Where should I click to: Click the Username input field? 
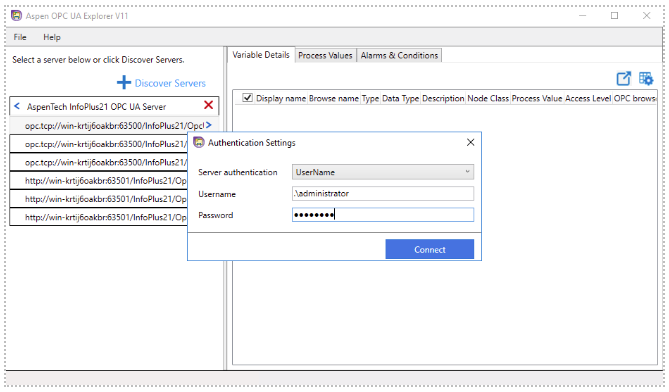tap(383, 193)
